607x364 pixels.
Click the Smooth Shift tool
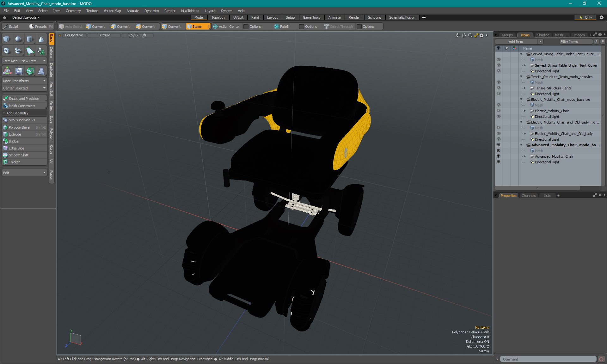(x=24, y=155)
